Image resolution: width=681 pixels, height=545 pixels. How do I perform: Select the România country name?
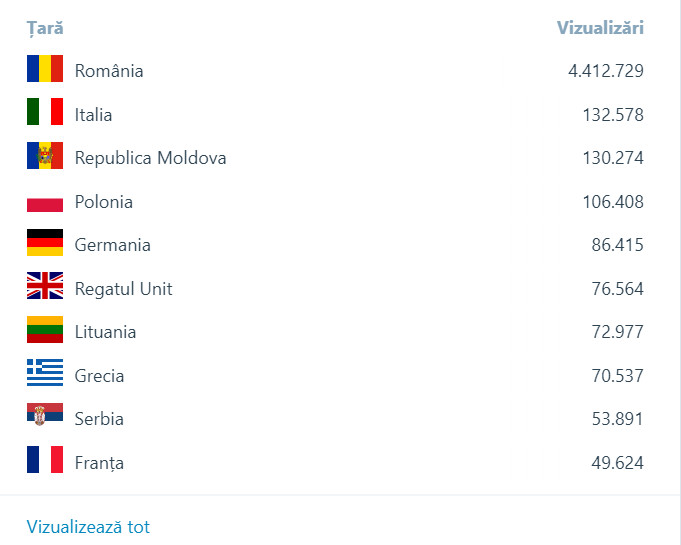pos(109,71)
